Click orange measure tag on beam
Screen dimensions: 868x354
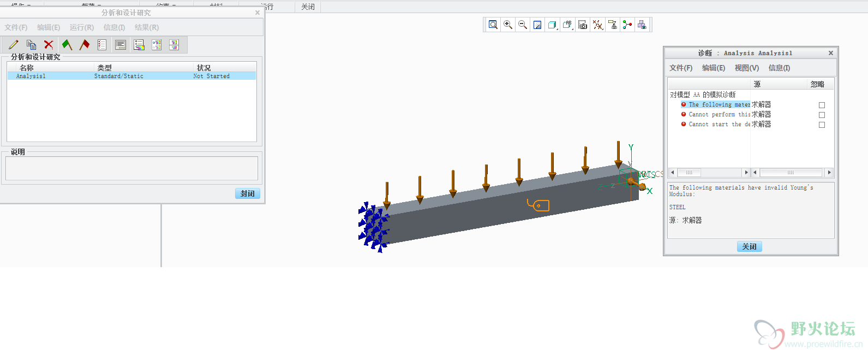538,205
